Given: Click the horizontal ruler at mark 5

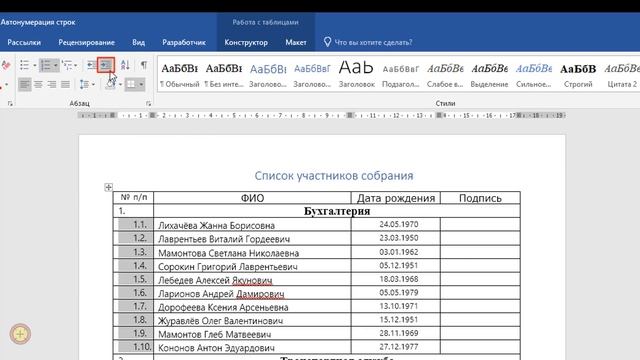Looking at the screenshot, I should click(x=234, y=116).
